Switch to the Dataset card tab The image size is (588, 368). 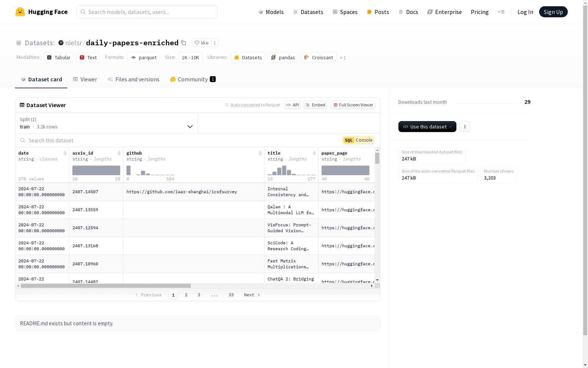(41, 79)
